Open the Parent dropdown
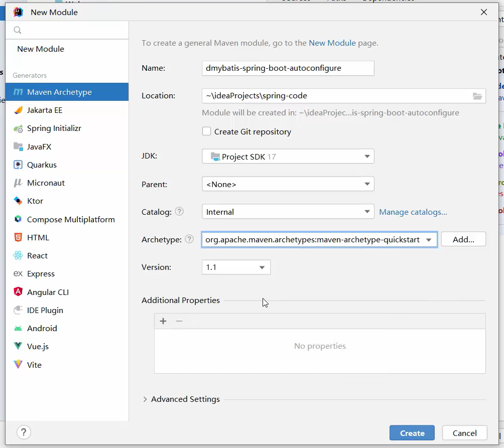504x448 pixels. pos(288,184)
